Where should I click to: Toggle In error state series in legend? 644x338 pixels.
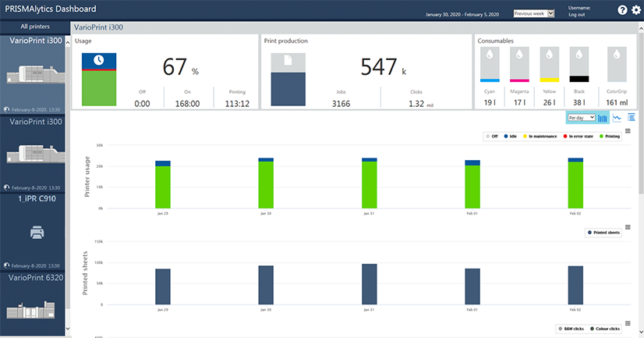click(578, 136)
